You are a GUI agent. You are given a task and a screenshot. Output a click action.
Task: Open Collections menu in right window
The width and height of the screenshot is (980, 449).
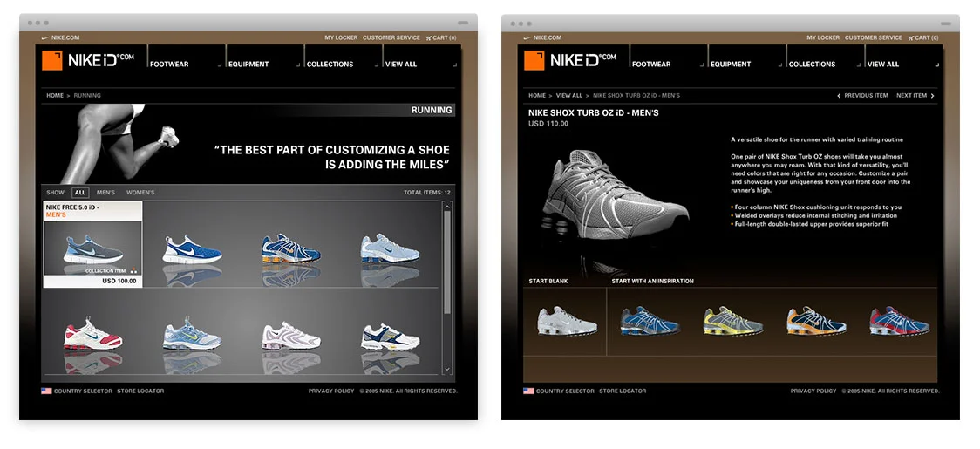(812, 64)
